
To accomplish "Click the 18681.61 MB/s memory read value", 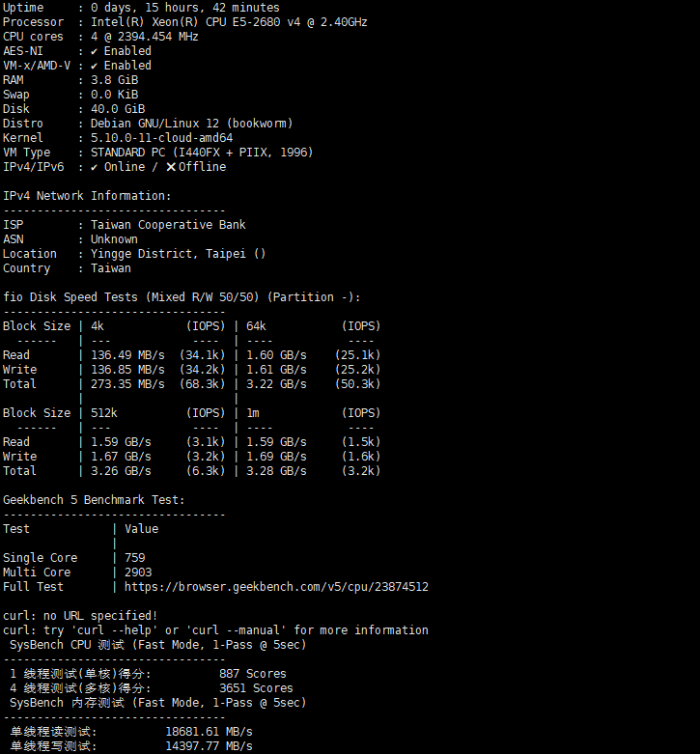I will 209,732.
